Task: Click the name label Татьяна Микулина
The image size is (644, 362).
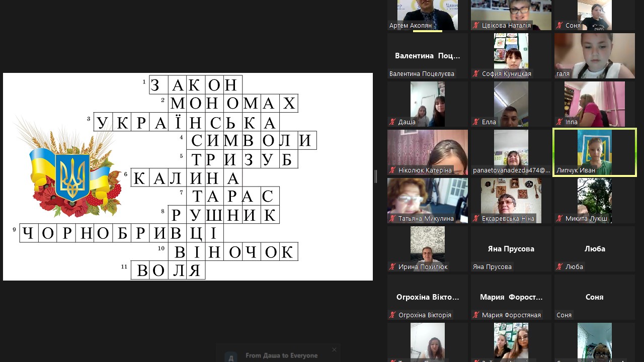Action: coord(426,218)
